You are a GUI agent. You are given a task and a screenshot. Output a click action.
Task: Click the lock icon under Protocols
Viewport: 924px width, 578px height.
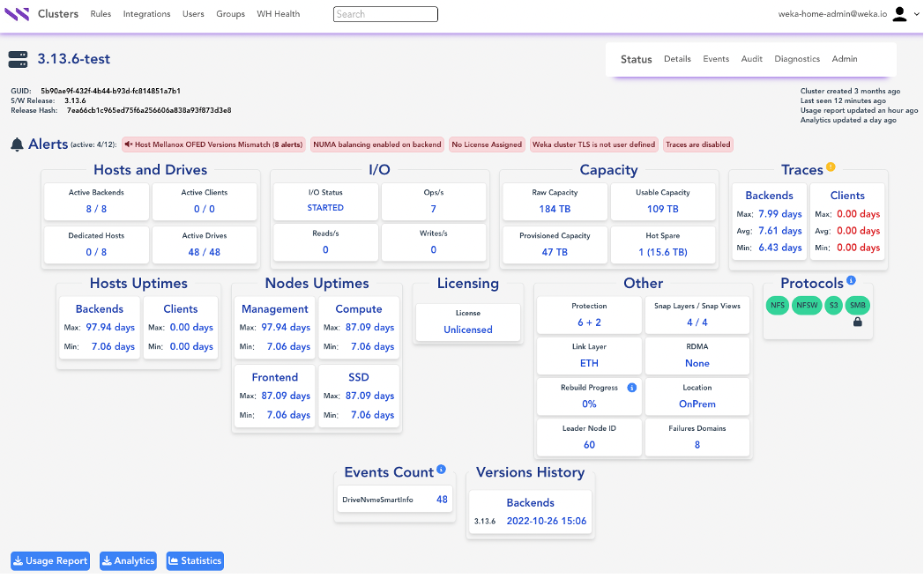(x=857, y=322)
